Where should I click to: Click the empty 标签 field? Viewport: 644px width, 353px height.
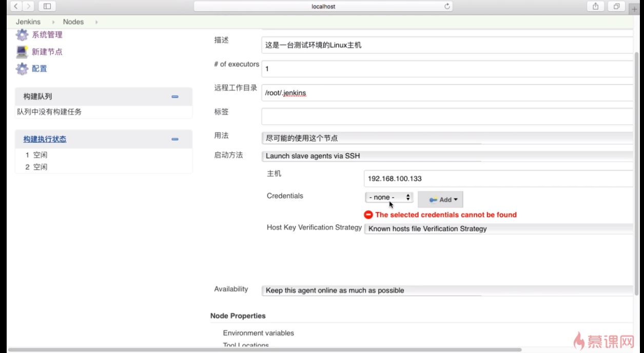(x=447, y=117)
